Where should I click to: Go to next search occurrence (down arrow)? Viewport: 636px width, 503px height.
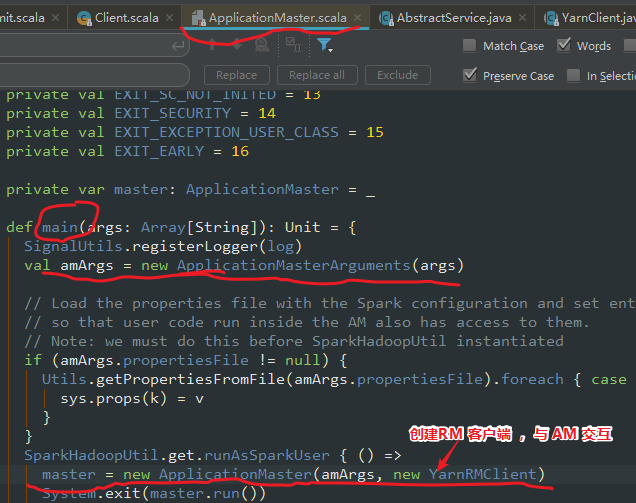tap(237, 45)
